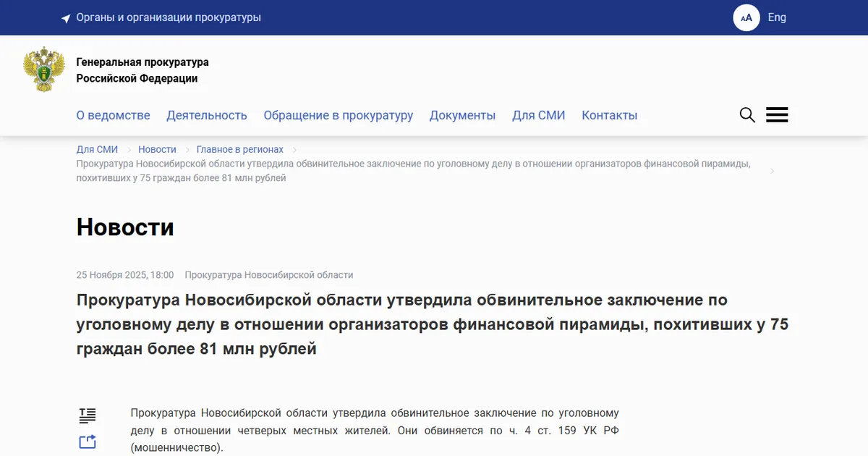Switch site language to Eng
868x456 pixels.
(777, 17)
